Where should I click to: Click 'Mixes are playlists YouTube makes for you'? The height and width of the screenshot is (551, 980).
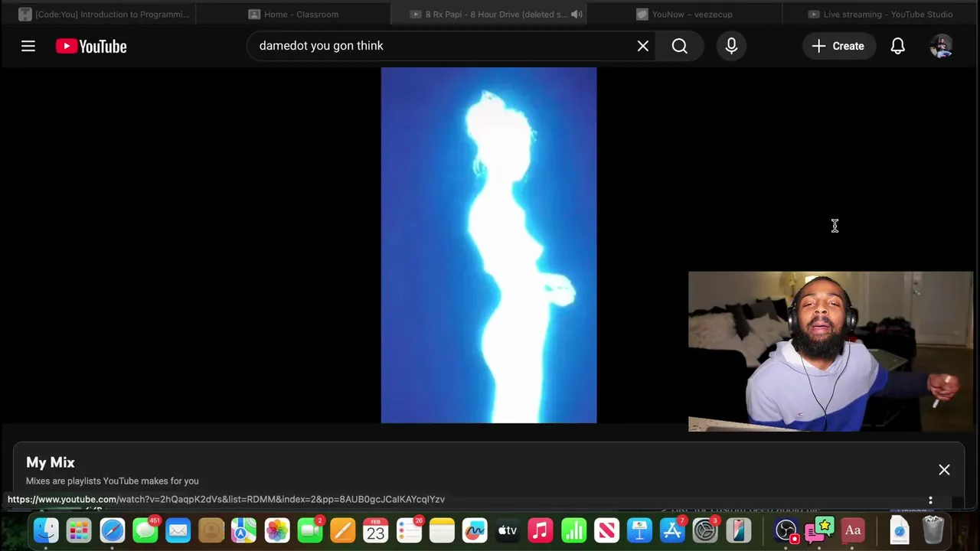(113, 481)
